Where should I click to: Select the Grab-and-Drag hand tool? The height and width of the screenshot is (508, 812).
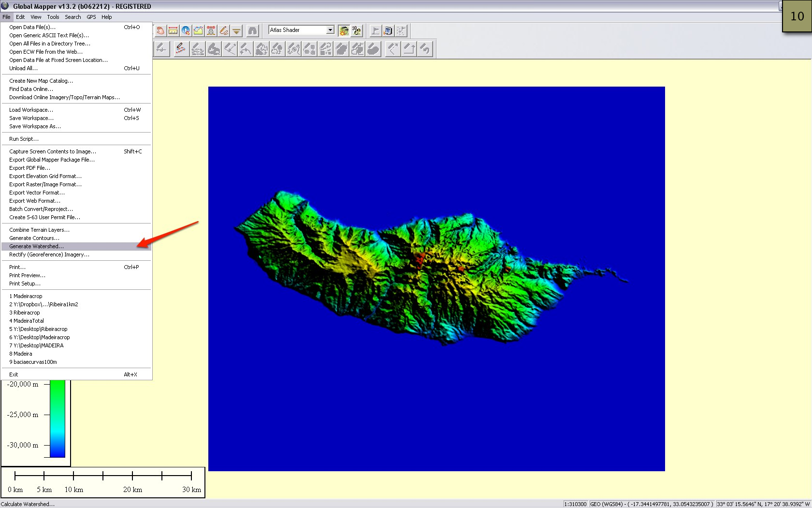(x=160, y=30)
